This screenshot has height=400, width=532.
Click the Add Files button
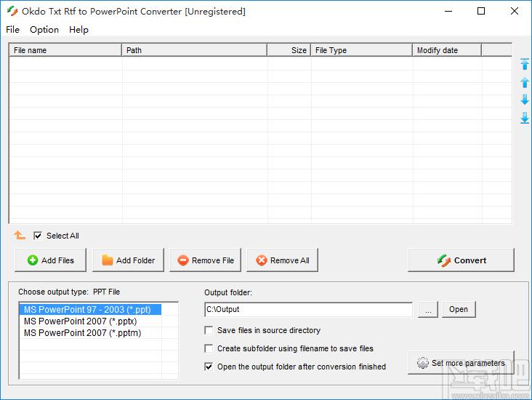pyautogui.click(x=51, y=260)
